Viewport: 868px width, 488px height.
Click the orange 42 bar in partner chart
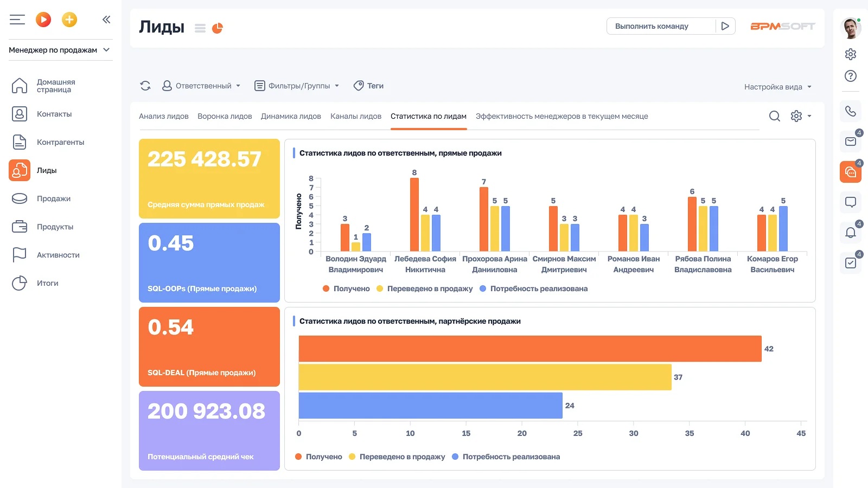click(x=529, y=349)
